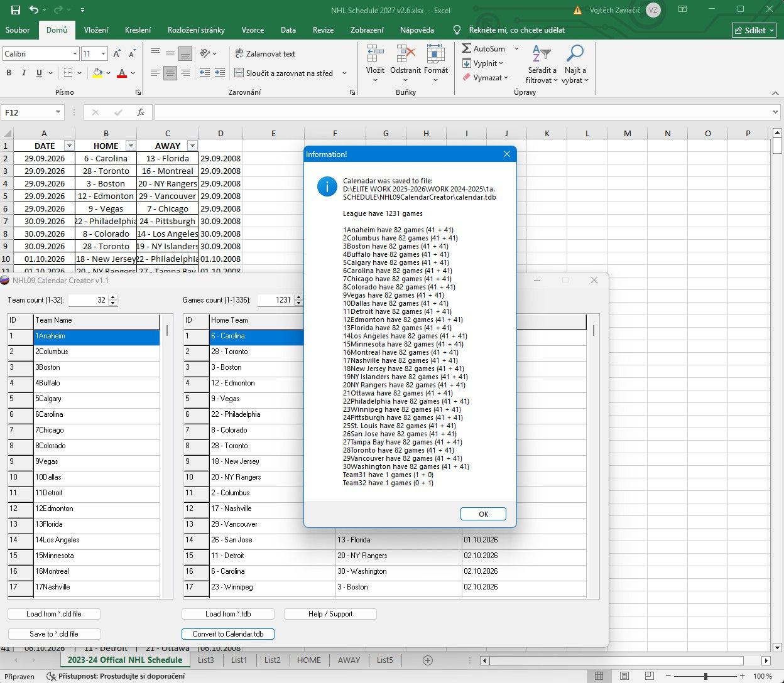Expand the Calibri font name dropdown
Image resolution: width=784 pixels, height=683 pixels.
tap(75, 54)
